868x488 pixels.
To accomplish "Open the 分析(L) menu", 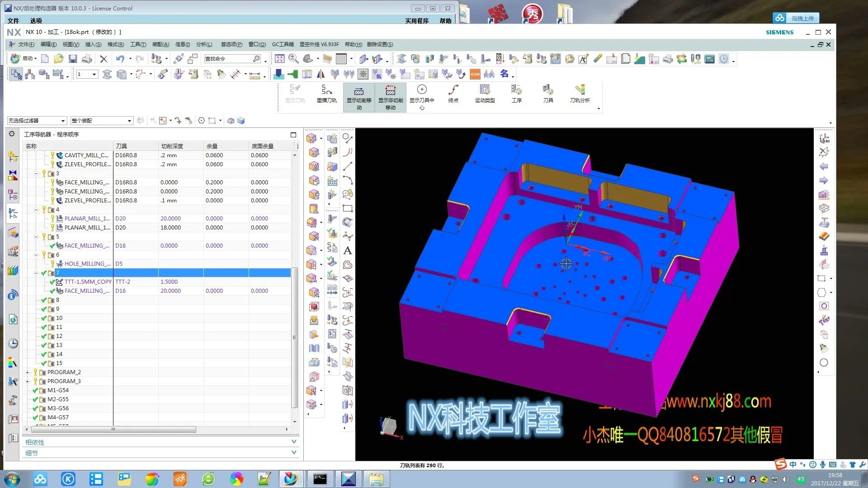I will pos(204,44).
